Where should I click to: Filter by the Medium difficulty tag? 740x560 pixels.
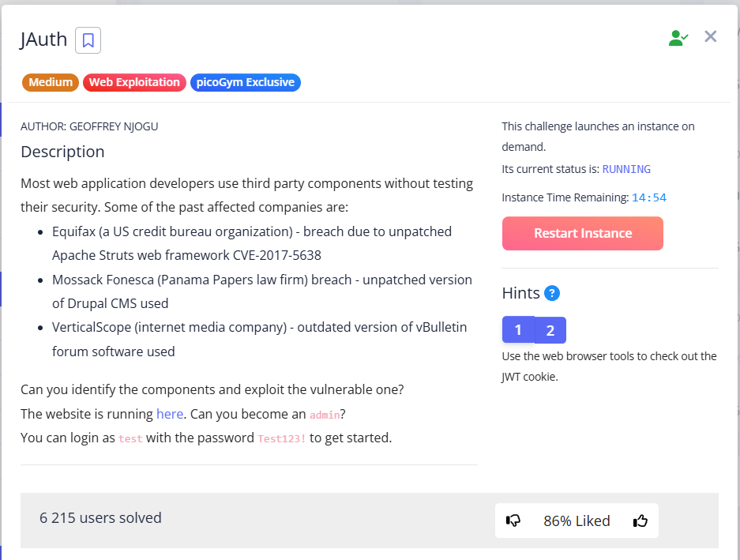51,82
